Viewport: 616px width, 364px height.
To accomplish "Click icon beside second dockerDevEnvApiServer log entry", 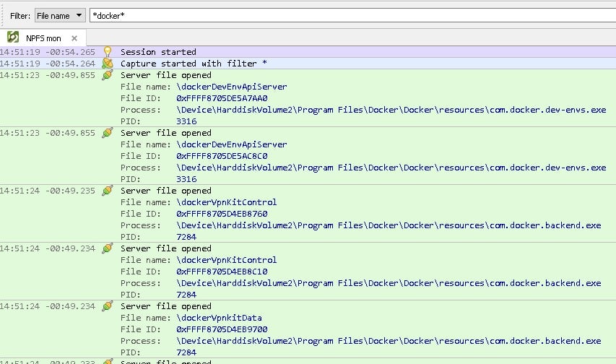I will tap(108, 133).
